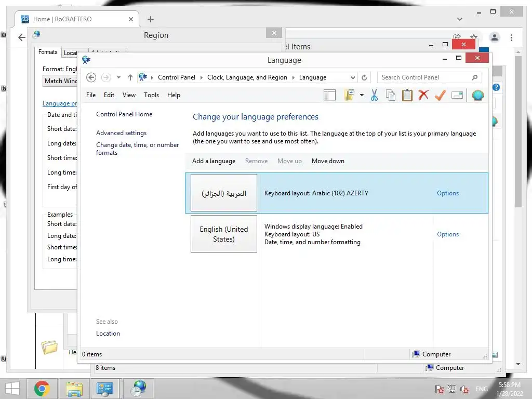This screenshot has height=399, width=532.
Task: Click the blue help question mark icon
Action: [x=496, y=87]
